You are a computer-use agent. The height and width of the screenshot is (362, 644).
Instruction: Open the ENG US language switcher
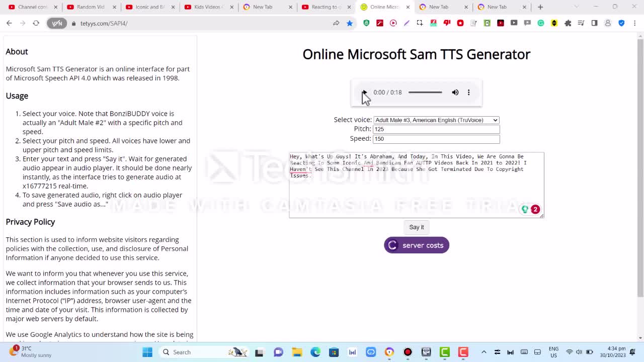(x=553, y=352)
